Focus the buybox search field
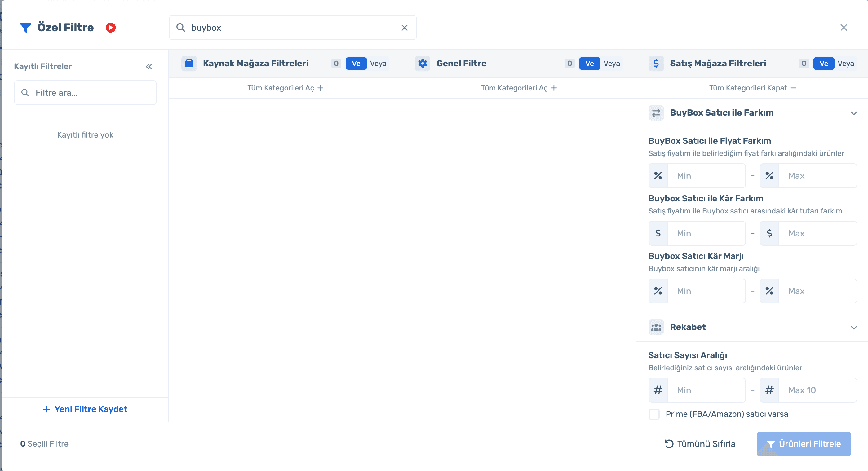 click(292, 28)
